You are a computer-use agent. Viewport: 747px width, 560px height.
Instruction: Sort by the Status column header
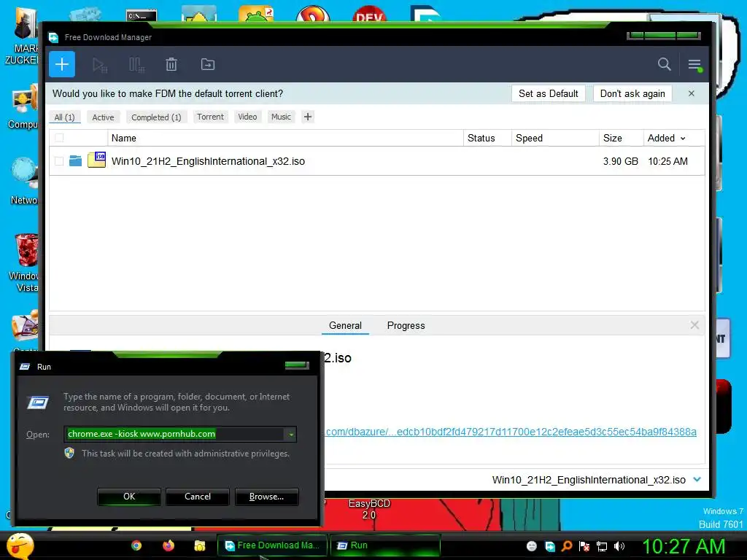[487, 138]
